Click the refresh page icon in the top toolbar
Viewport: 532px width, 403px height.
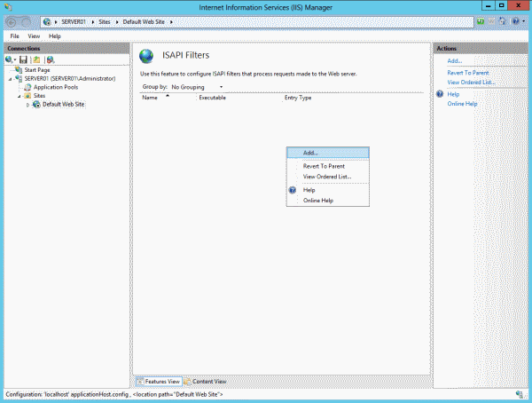point(481,21)
